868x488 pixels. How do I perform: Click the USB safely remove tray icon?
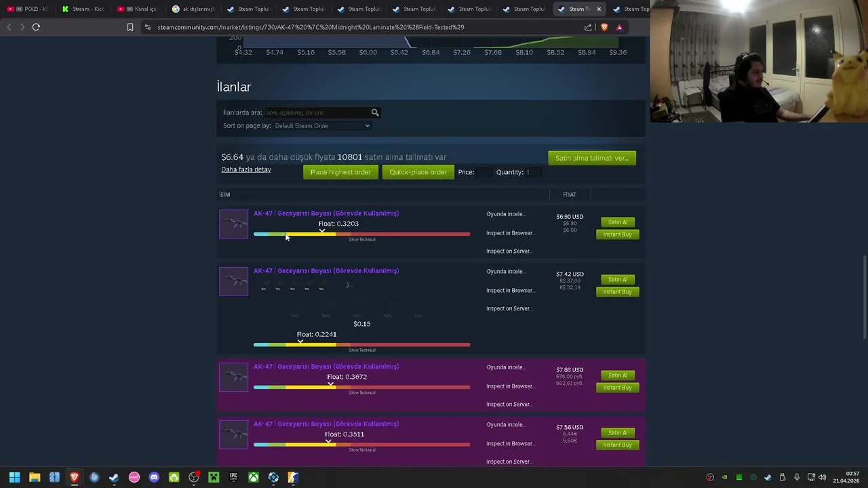782,477
